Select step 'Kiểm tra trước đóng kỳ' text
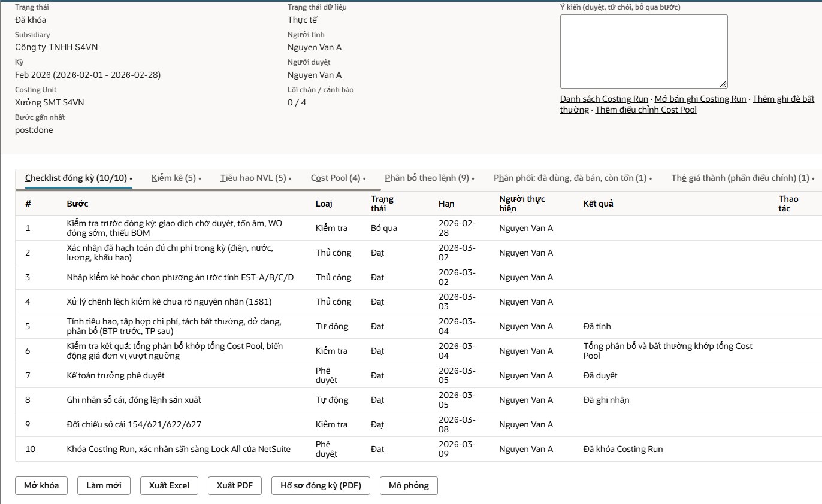Image resolution: width=822 pixels, height=504 pixels. 175,228
